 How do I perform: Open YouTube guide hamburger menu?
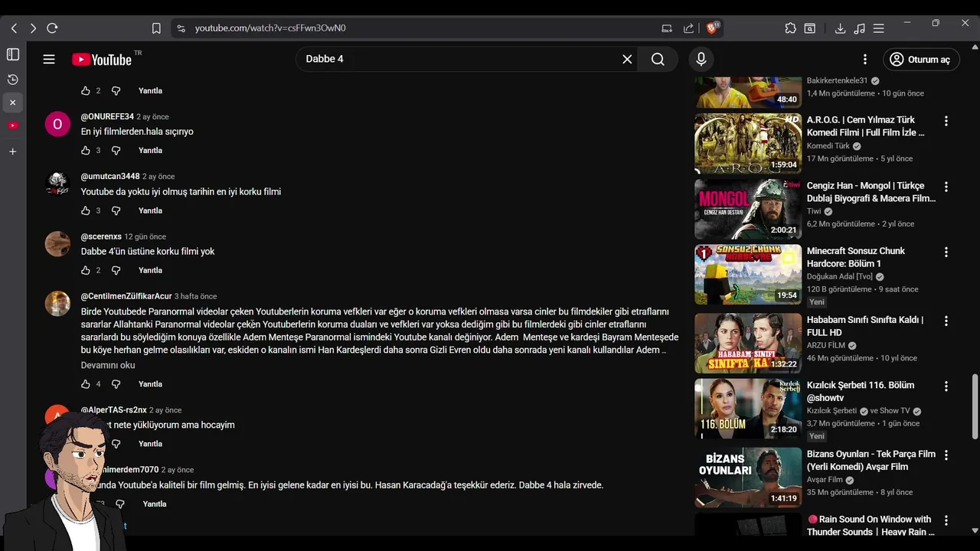tap(49, 59)
